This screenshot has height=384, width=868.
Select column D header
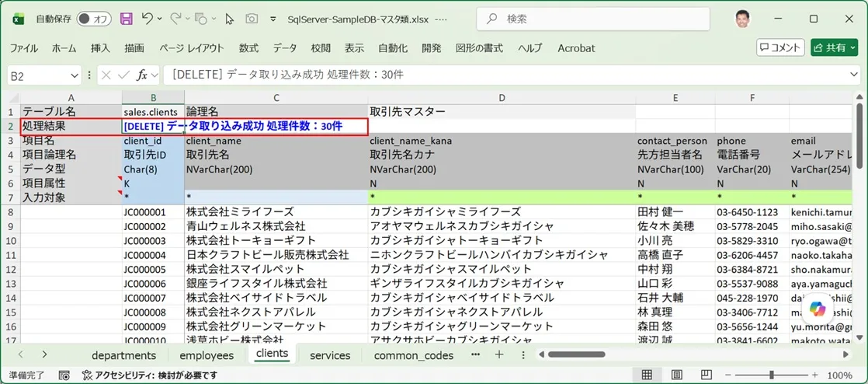pos(502,97)
